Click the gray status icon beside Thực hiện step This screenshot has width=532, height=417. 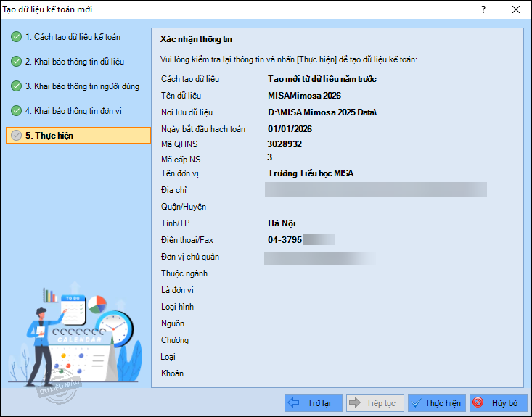pyautogui.click(x=16, y=136)
